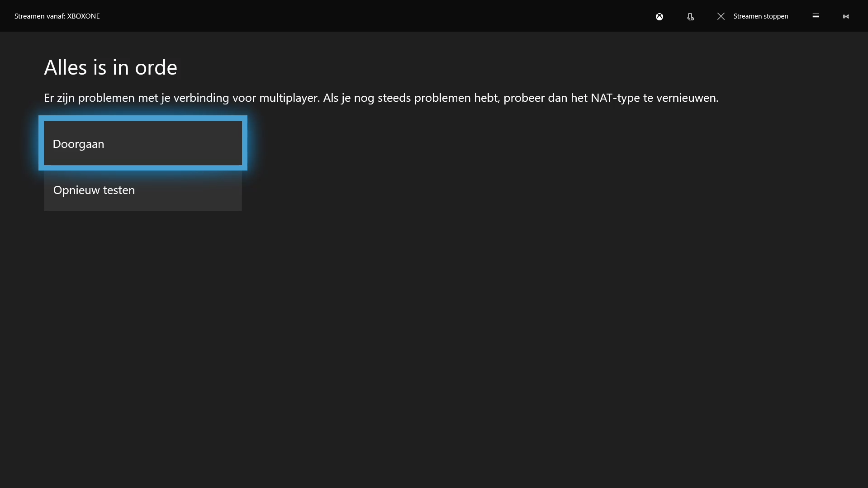
Task: Open the list menu icon in top bar
Action: coord(816,16)
